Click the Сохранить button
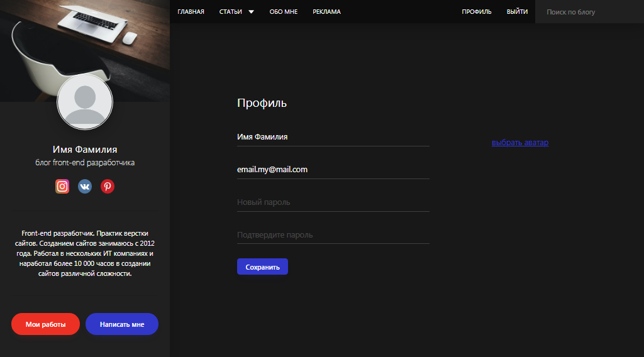644x357 pixels. click(x=262, y=266)
